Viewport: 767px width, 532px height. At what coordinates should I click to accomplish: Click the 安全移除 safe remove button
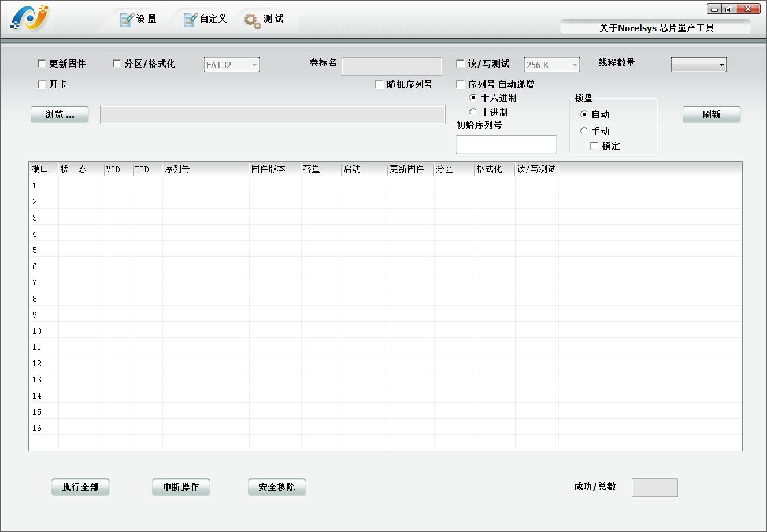(x=277, y=487)
